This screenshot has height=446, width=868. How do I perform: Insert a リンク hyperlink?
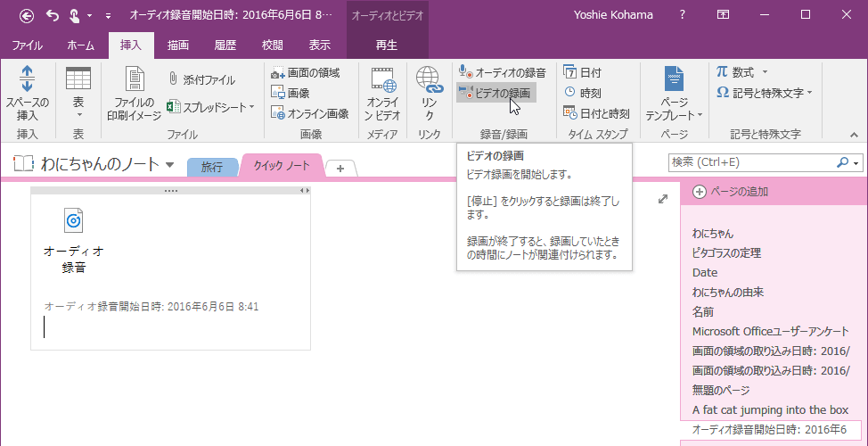(x=430, y=95)
